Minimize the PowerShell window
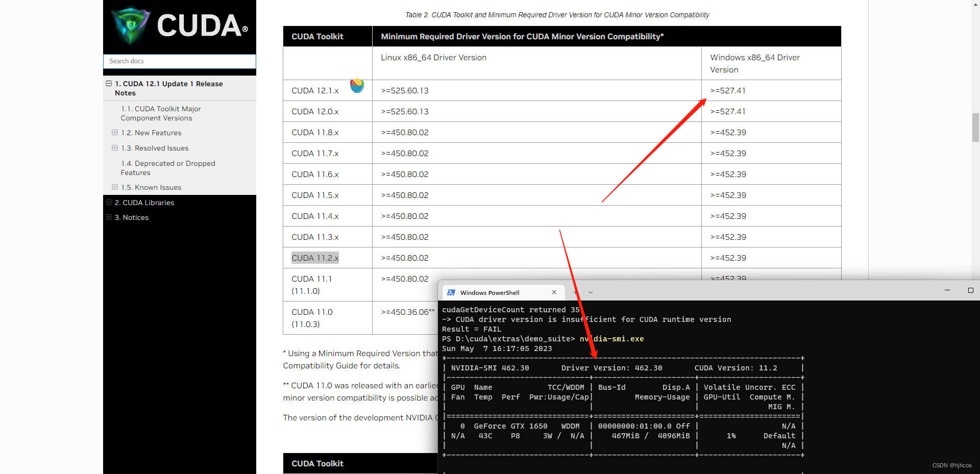The image size is (980, 474). (x=947, y=290)
